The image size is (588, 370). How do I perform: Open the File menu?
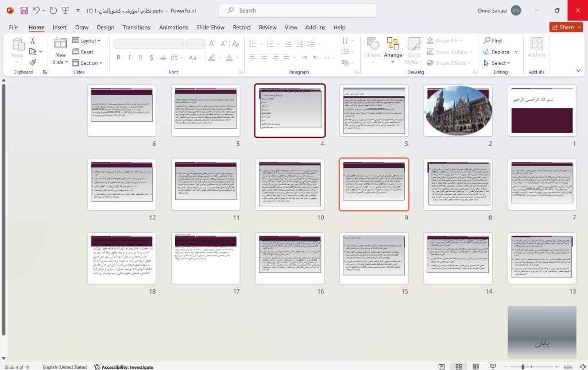(x=13, y=28)
